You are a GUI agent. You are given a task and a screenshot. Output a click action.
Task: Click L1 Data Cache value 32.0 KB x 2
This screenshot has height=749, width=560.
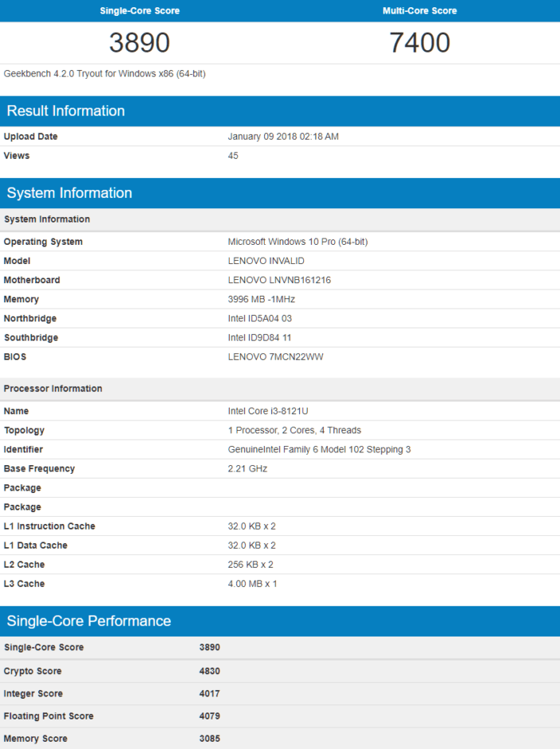click(252, 545)
